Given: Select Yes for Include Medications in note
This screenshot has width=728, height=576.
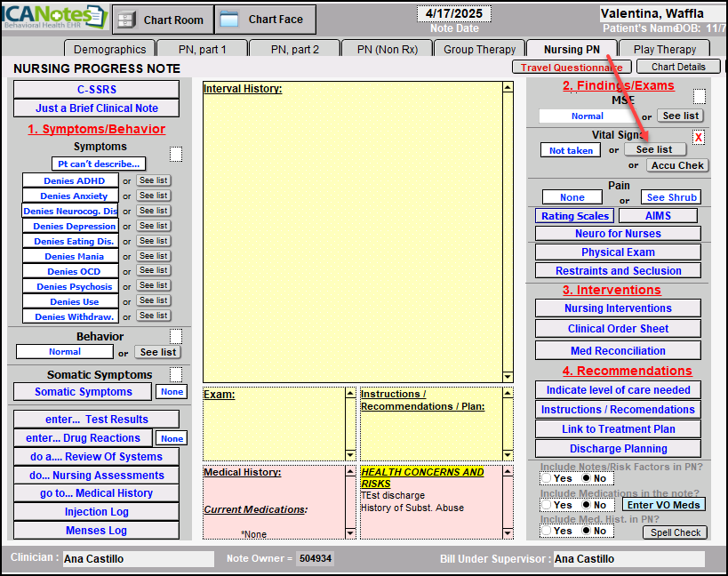Looking at the screenshot, I should (547, 505).
